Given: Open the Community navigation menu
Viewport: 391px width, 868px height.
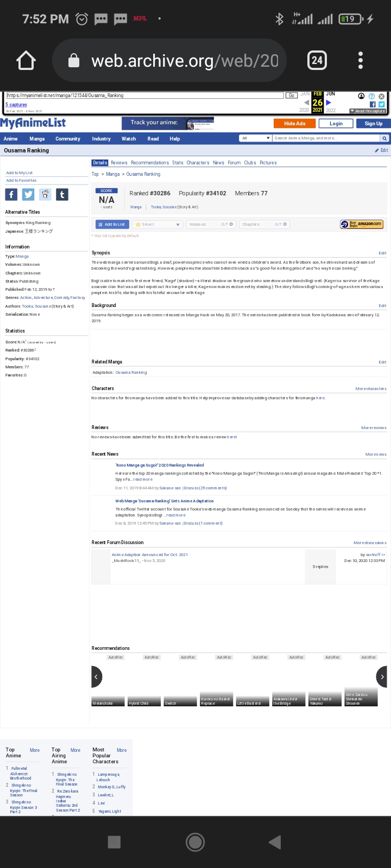Looking at the screenshot, I should coord(68,139).
